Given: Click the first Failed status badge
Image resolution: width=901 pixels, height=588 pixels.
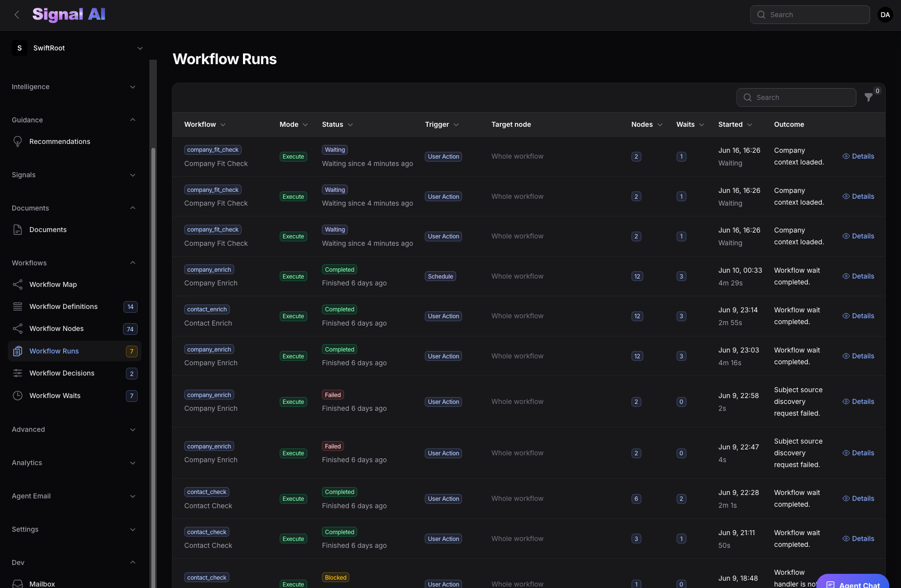Looking at the screenshot, I should coord(333,395).
